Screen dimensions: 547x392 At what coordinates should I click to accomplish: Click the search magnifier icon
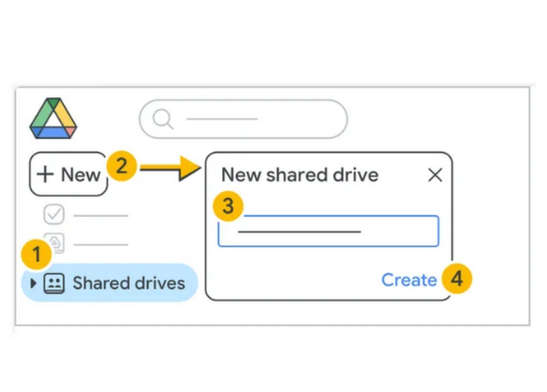163,119
